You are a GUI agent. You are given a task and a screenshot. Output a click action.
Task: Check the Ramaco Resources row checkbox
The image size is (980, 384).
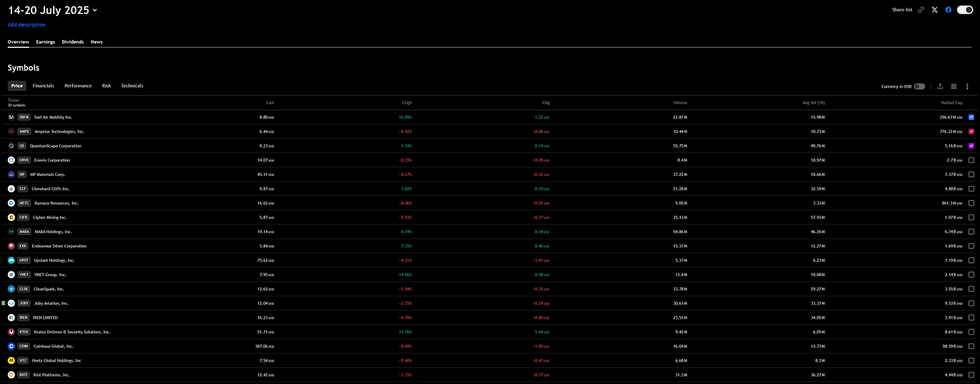(x=971, y=203)
